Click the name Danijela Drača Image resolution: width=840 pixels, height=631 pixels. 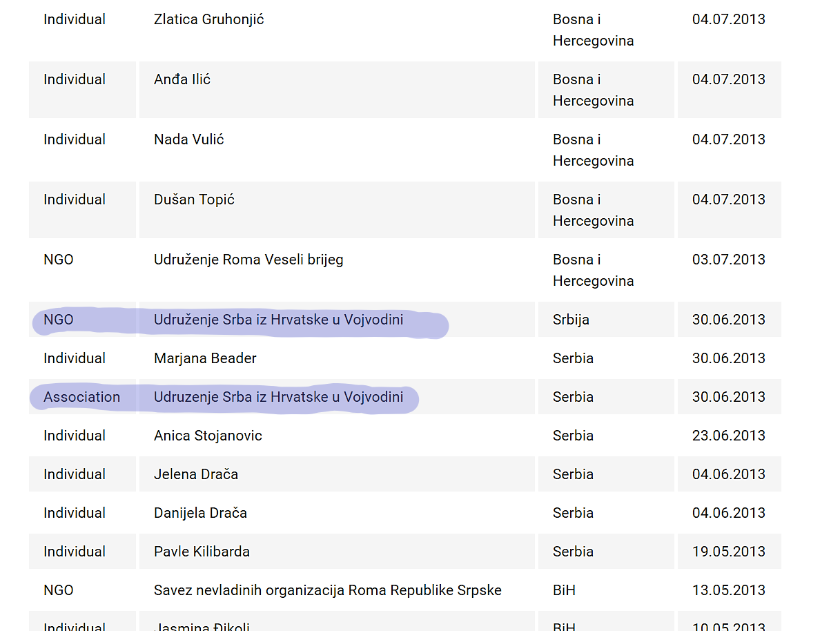tap(200, 513)
